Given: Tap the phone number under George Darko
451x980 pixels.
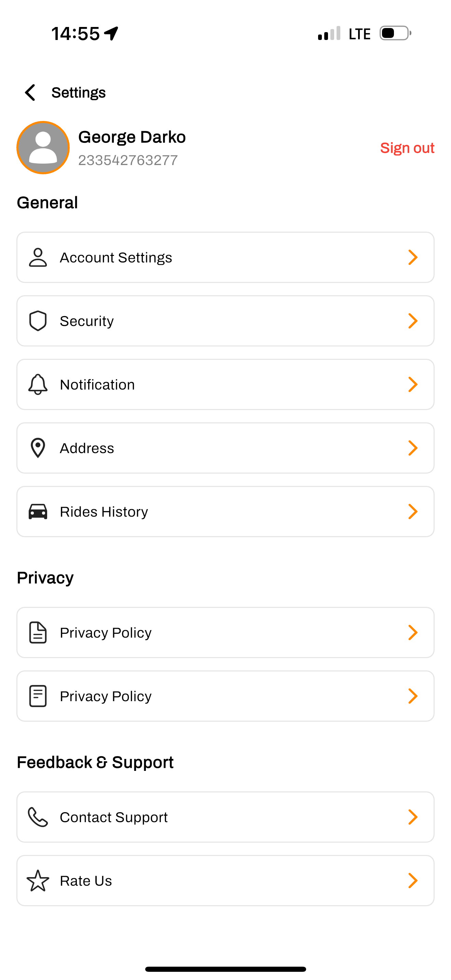Looking at the screenshot, I should 128,160.
